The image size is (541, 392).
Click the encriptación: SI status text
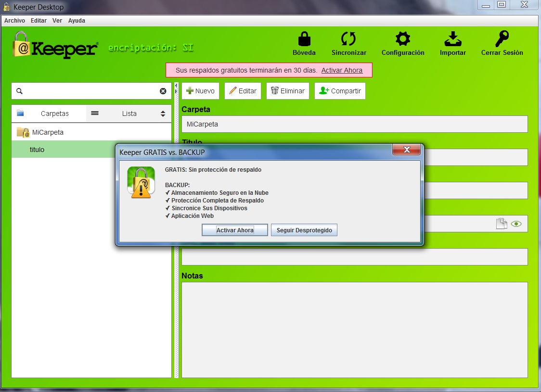click(151, 48)
